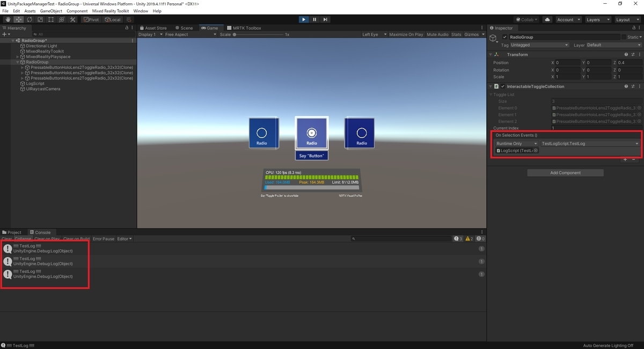Select the Transform tool

click(61, 20)
